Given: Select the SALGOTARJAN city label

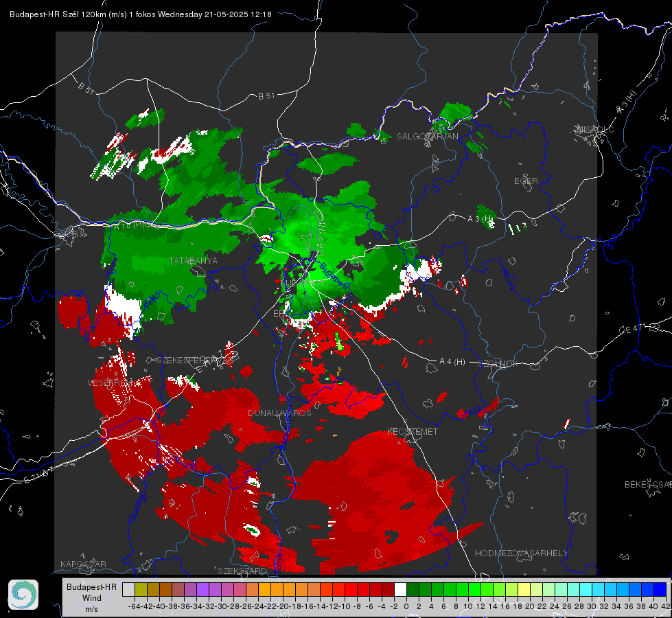Looking at the screenshot, I should pyautogui.click(x=427, y=137).
